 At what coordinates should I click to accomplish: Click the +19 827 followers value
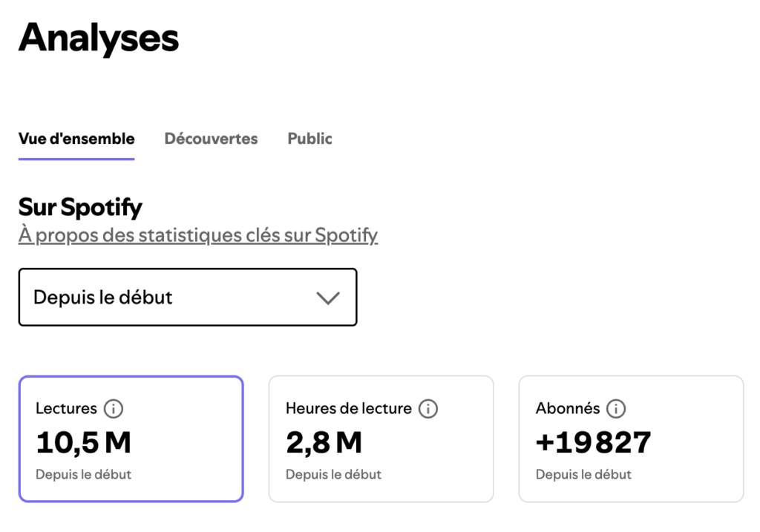[593, 442]
